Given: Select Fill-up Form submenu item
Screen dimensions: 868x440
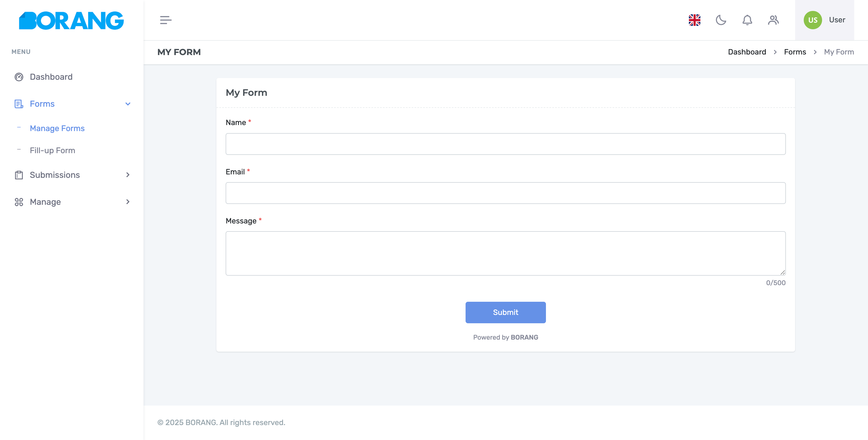Looking at the screenshot, I should pyautogui.click(x=52, y=150).
